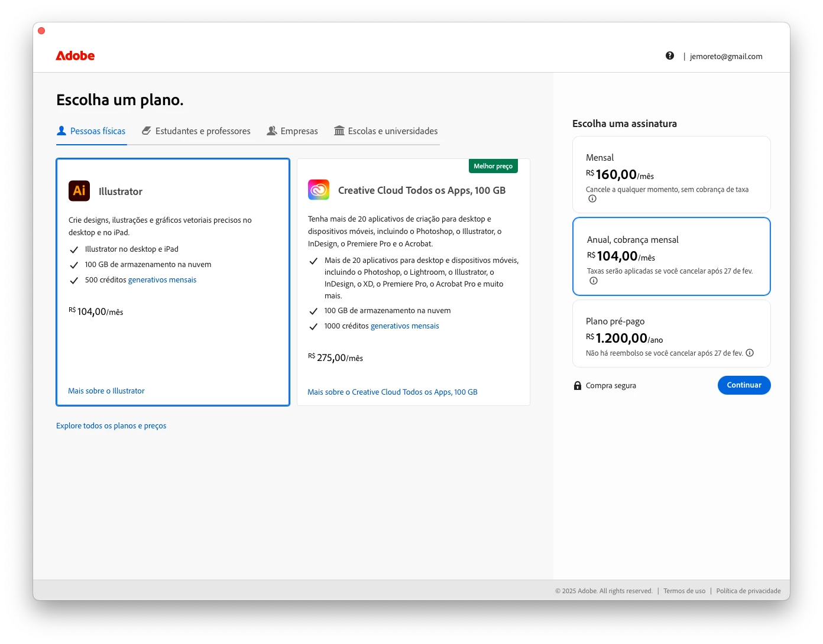This screenshot has width=823, height=644.
Task: Click the Continuar button
Action: (744, 385)
